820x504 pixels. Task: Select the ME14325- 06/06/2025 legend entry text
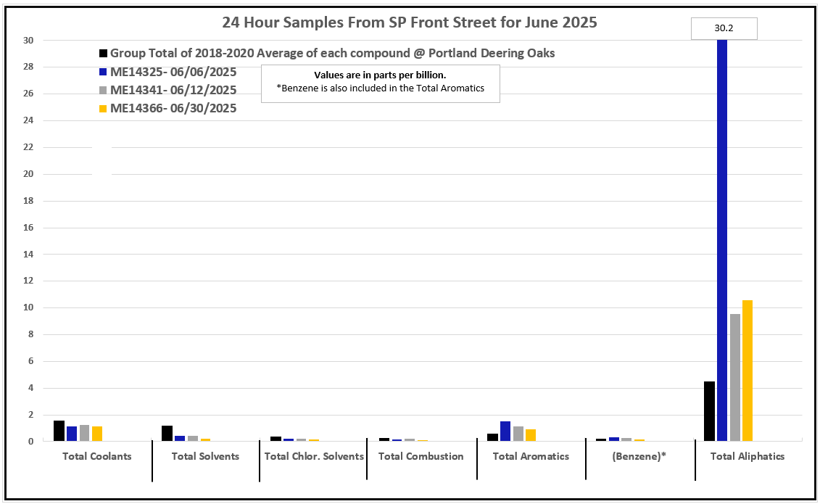[x=173, y=72]
